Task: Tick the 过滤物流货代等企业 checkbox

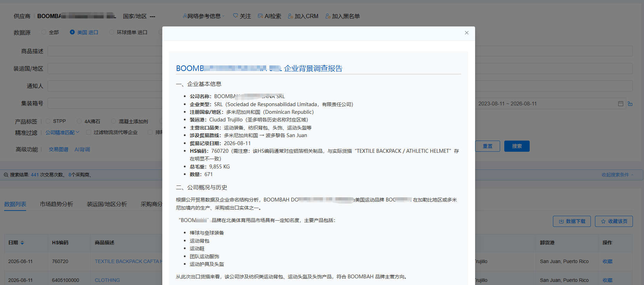Action: point(89,132)
